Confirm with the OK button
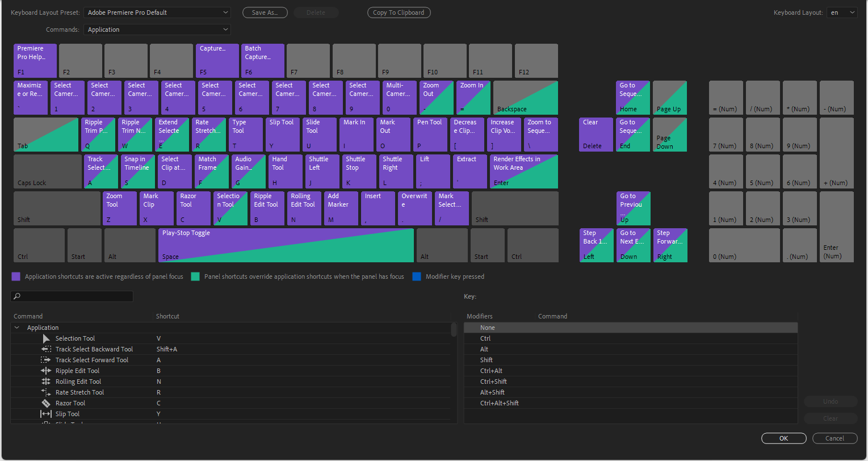868x461 pixels. click(x=784, y=438)
